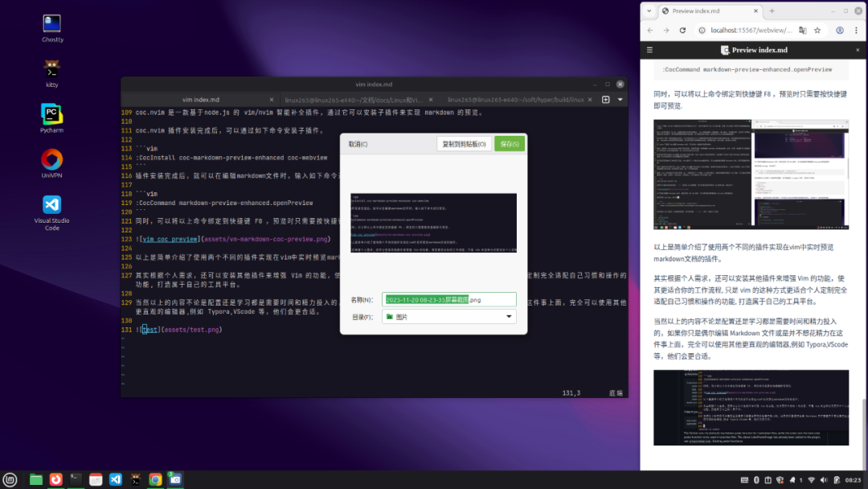Open a new Chrome tab
This screenshot has width=868, height=489.
click(x=772, y=10)
